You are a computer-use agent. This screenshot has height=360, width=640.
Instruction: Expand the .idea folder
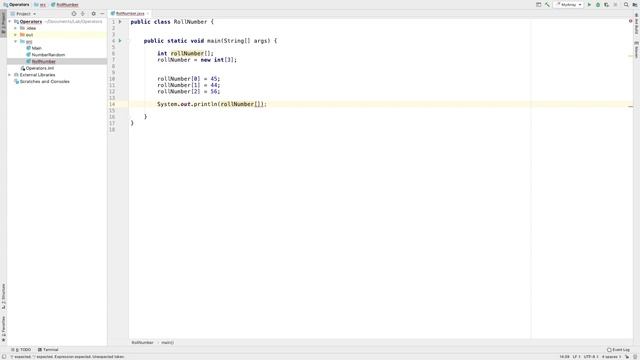16,28
